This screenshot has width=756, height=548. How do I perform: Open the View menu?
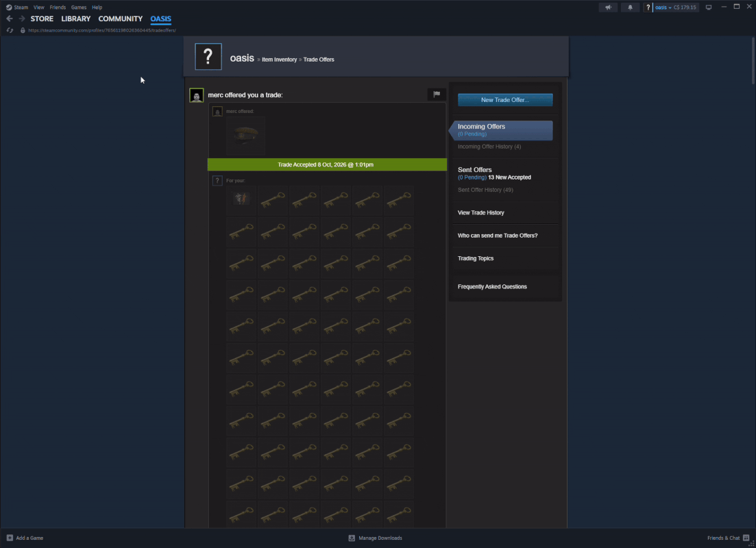tap(38, 8)
